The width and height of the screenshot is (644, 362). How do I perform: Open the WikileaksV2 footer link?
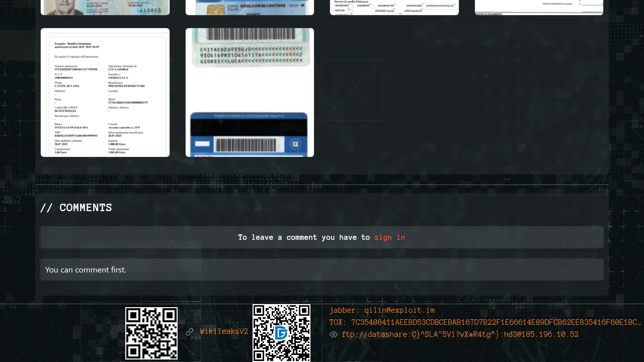point(224,332)
